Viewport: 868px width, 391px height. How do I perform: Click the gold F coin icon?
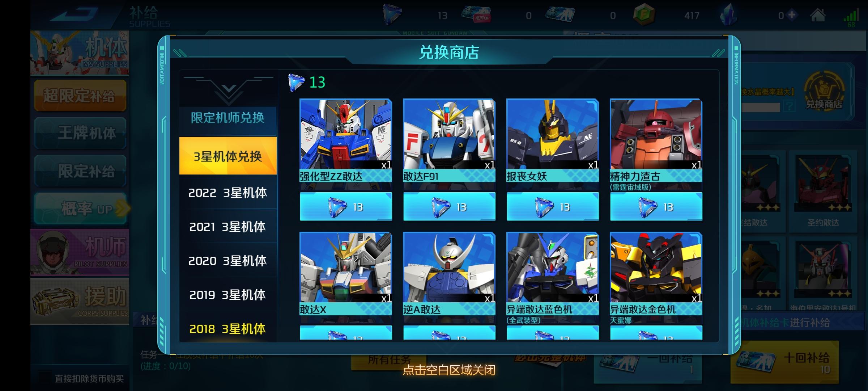click(644, 15)
